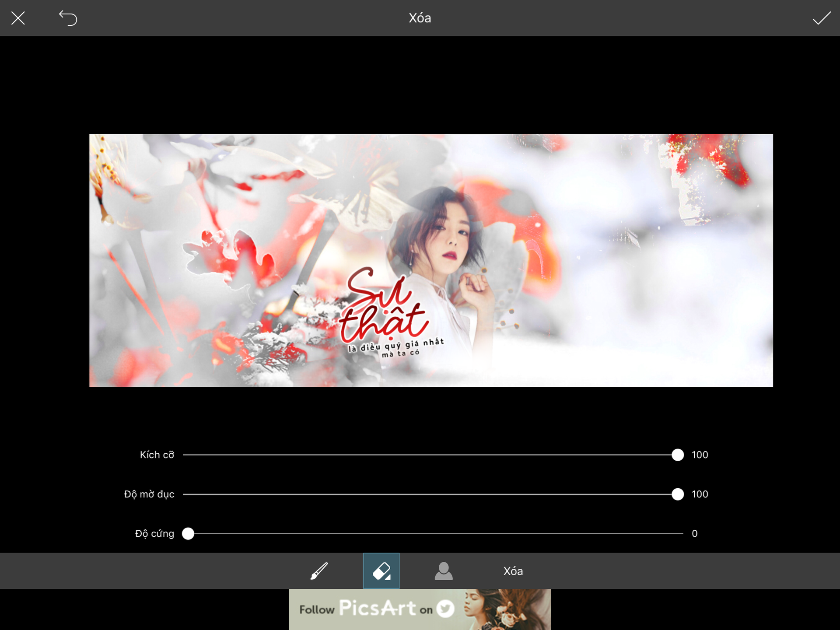This screenshot has width=840, height=630.
Task: Confirm the edit with the checkmark icon
Action: (x=822, y=18)
